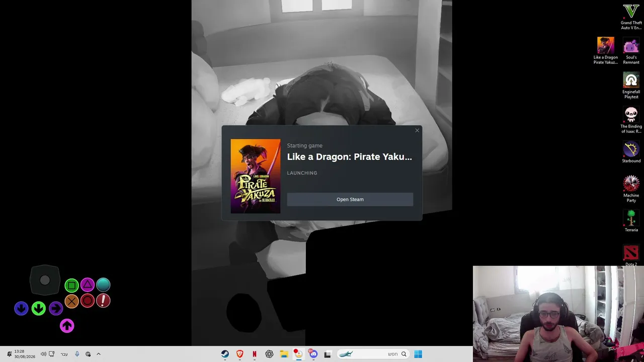Image resolution: width=644 pixels, height=362 pixels.
Task: Click the blue down arrow overlay button
Action: coord(21,308)
